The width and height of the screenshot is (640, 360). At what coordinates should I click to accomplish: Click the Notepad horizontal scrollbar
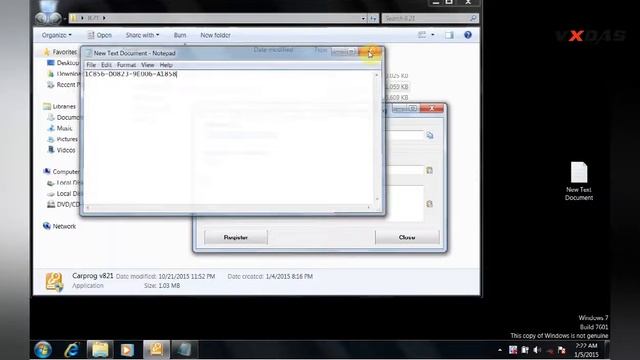(x=229, y=207)
